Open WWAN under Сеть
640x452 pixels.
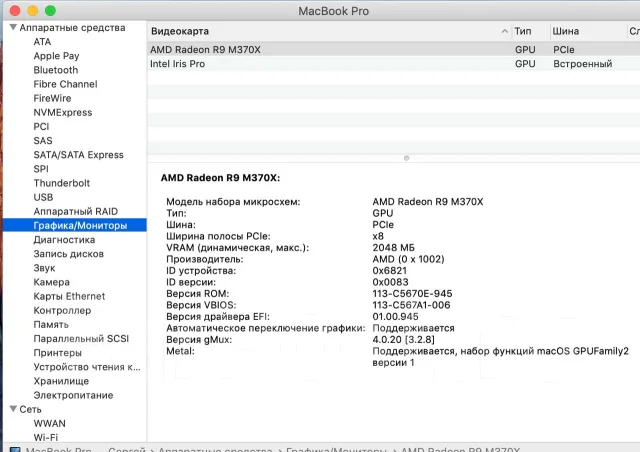pyautogui.click(x=49, y=423)
